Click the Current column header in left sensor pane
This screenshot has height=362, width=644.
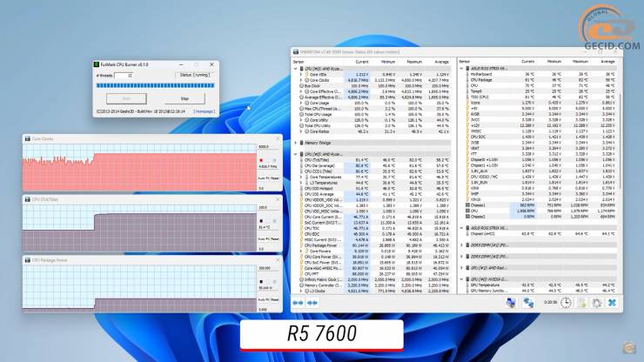point(361,62)
